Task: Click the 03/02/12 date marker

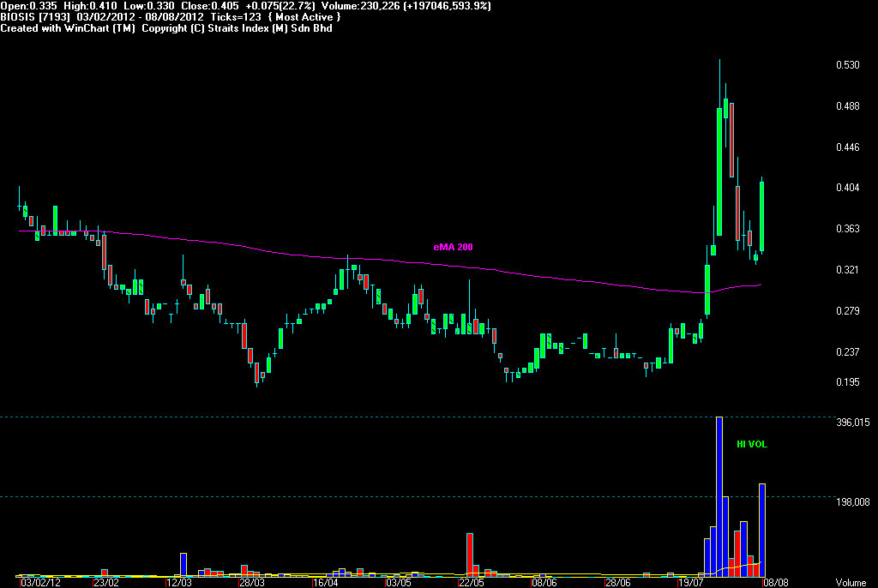Action: 40,582
